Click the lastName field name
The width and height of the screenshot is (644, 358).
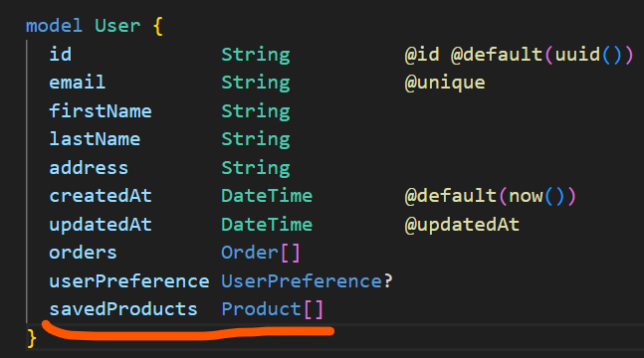pyautogui.click(x=95, y=139)
